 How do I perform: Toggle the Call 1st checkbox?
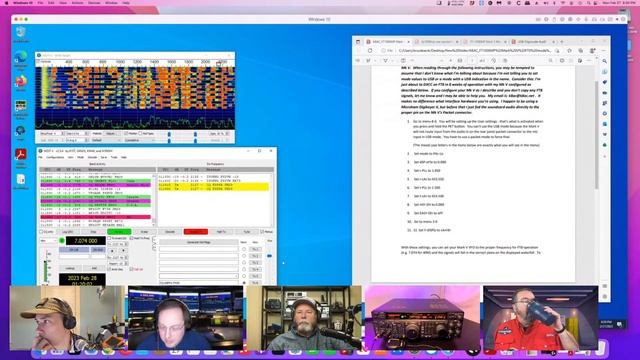[137, 269]
